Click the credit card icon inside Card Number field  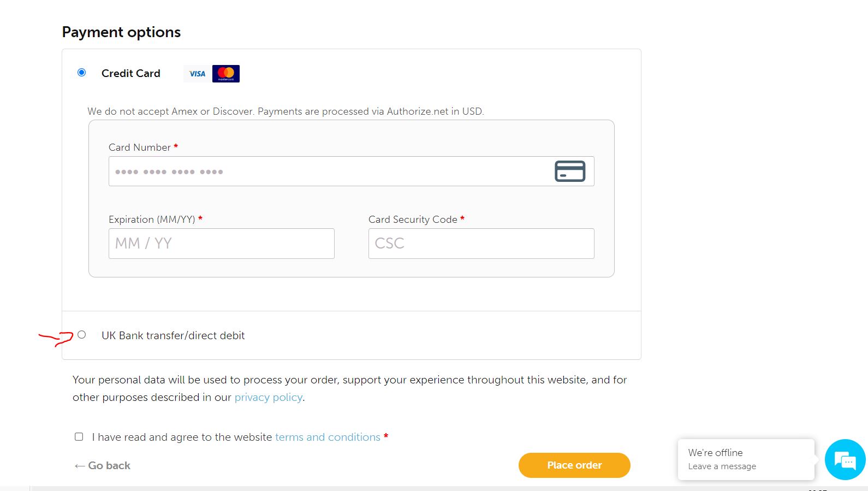(569, 171)
